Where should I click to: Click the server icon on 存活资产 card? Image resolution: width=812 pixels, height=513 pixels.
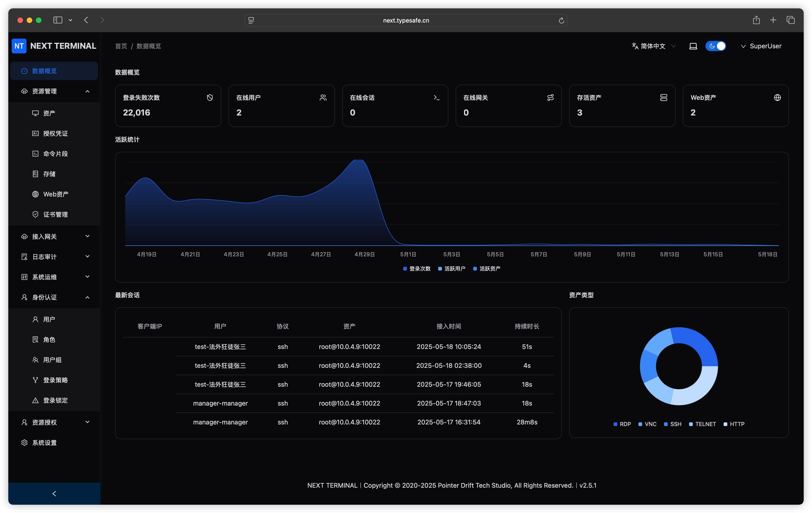click(664, 97)
